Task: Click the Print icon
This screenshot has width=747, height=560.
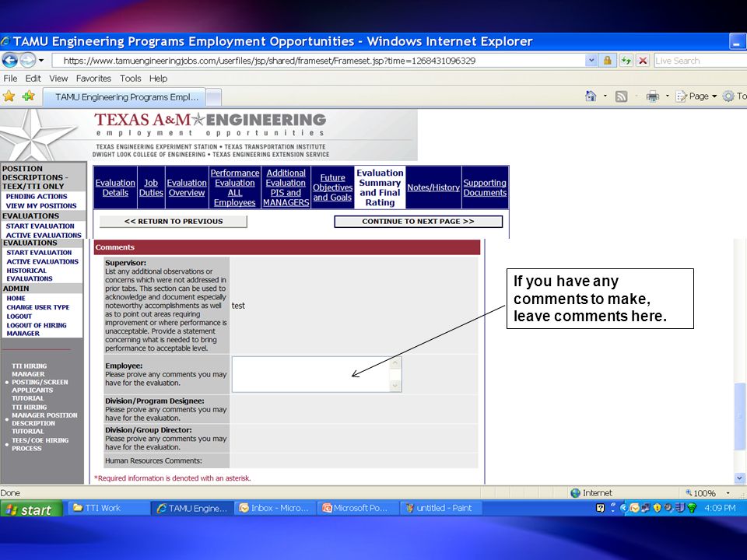Action: [653, 96]
